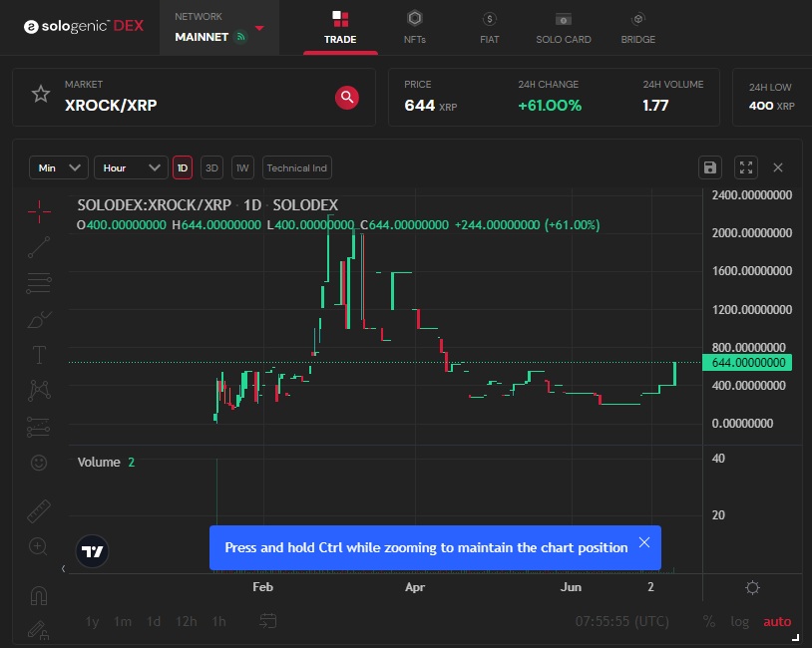Select the pattern drawing tool
The height and width of the screenshot is (648, 812).
pyautogui.click(x=39, y=390)
